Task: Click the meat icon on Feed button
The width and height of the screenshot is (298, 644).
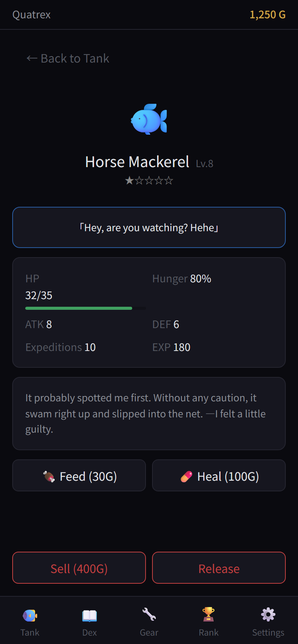Action: pos(49,477)
